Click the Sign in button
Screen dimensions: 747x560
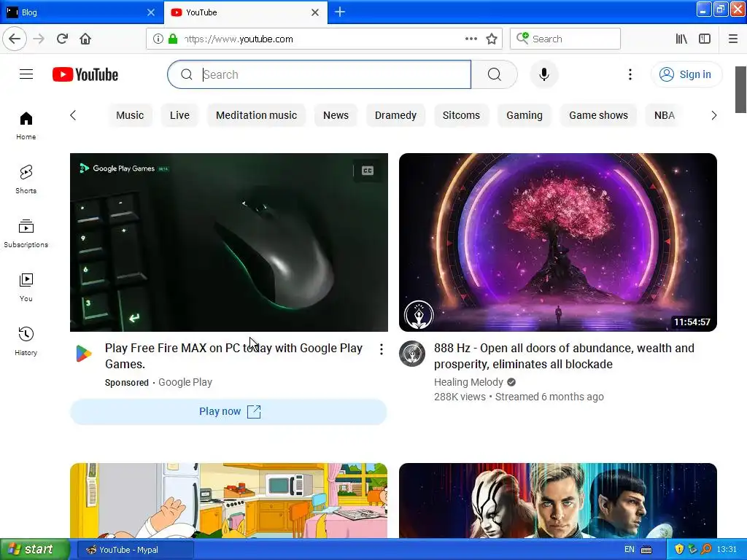(x=686, y=74)
